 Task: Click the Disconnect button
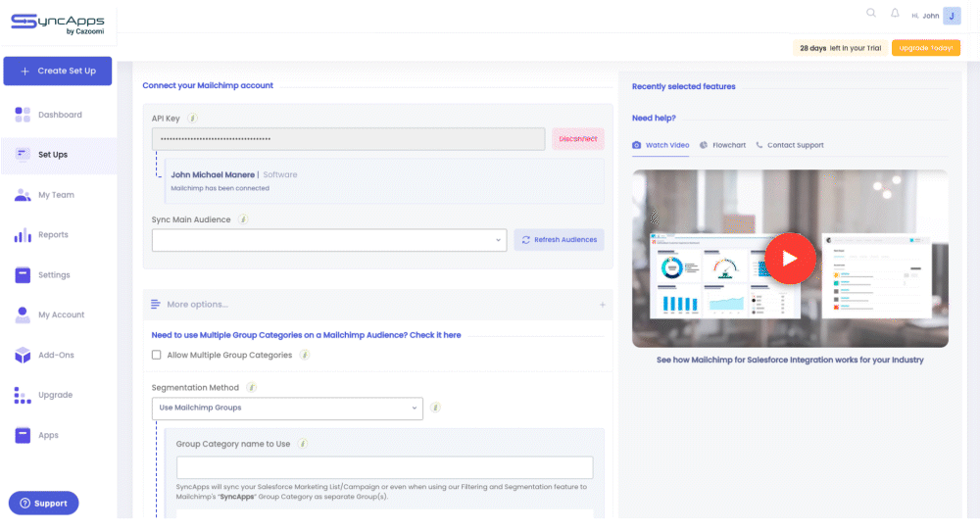(x=577, y=139)
